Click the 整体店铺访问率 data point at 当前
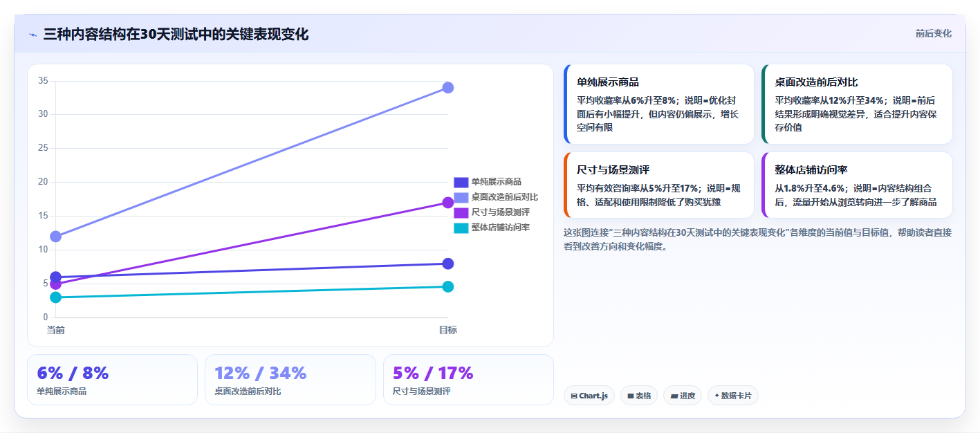 click(56, 297)
